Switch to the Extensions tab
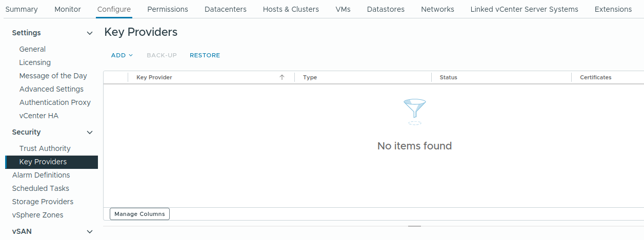The width and height of the screenshot is (644, 240). pyautogui.click(x=613, y=9)
